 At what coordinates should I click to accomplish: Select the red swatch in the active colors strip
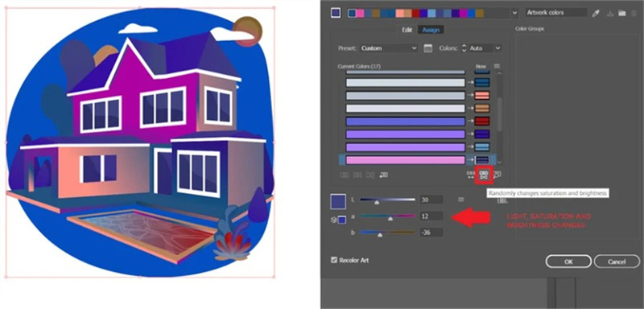click(x=416, y=13)
